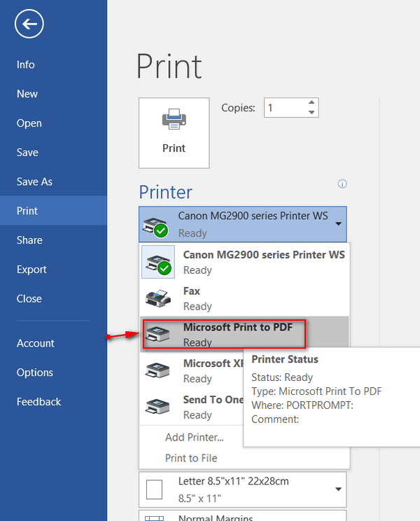Click Close in the sidebar menu
The width and height of the screenshot is (420, 521).
pyautogui.click(x=29, y=298)
